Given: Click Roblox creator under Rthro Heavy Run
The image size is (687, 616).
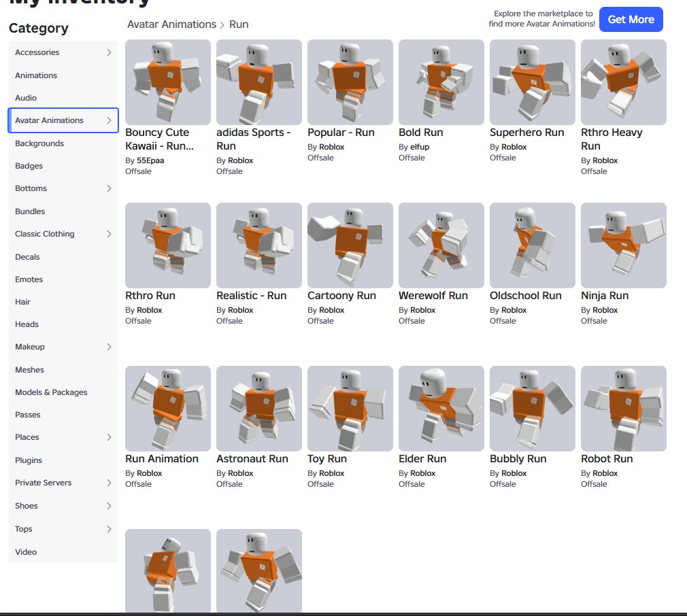Looking at the screenshot, I should (x=605, y=160).
